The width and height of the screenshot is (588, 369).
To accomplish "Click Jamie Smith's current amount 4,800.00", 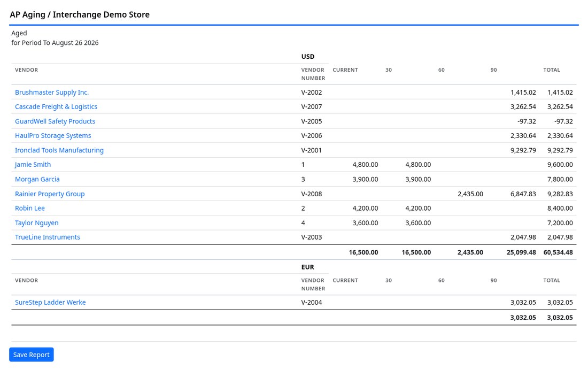I will click(365, 164).
